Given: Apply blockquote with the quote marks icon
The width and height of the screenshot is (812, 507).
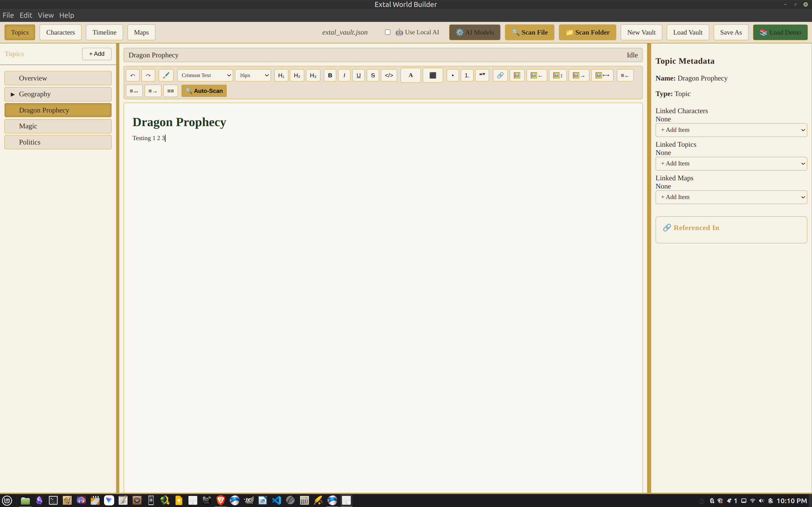Looking at the screenshot, I should tap(482, 75).
